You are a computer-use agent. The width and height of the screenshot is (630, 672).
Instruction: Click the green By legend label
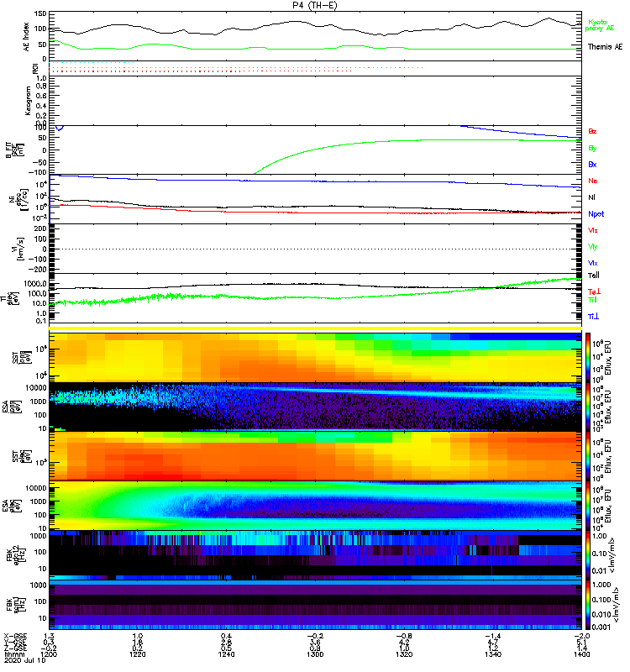[592, 148]
